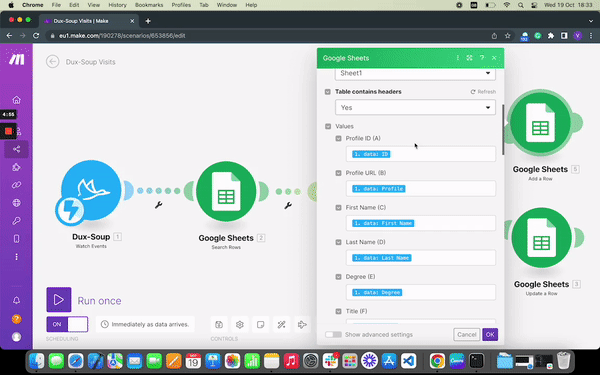Click the notes icon in controls
600x375 pixels.
pos(261,324)
